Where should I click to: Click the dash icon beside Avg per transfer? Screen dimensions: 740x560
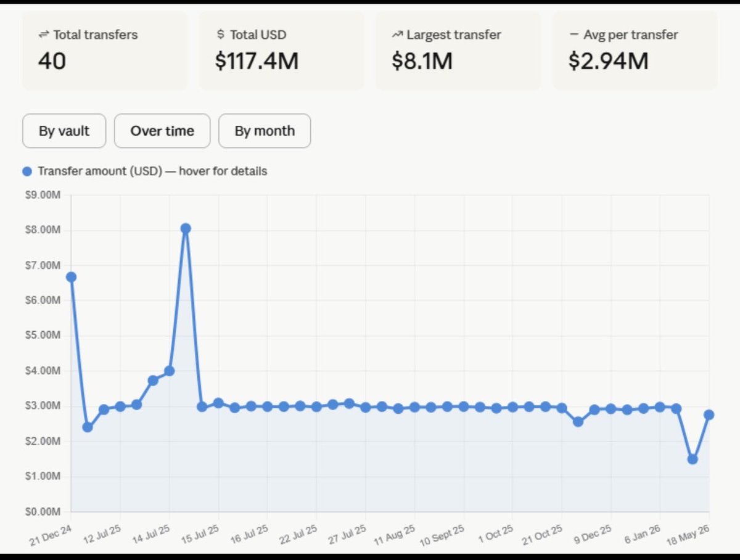tap(573, 35)
